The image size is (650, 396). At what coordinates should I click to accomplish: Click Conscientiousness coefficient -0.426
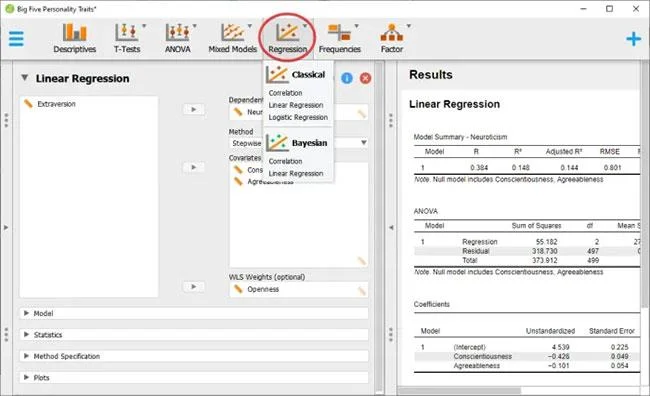(x=558, y=356)
